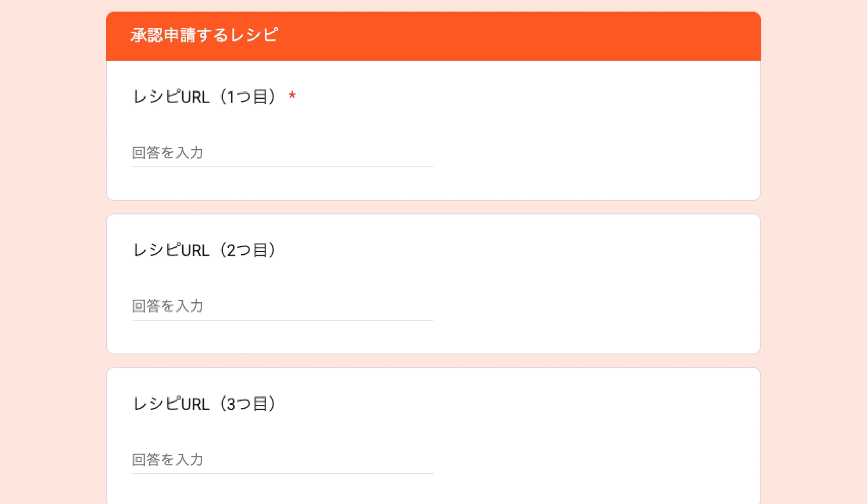Focus the second recipe URL answer field

(282, 306)
